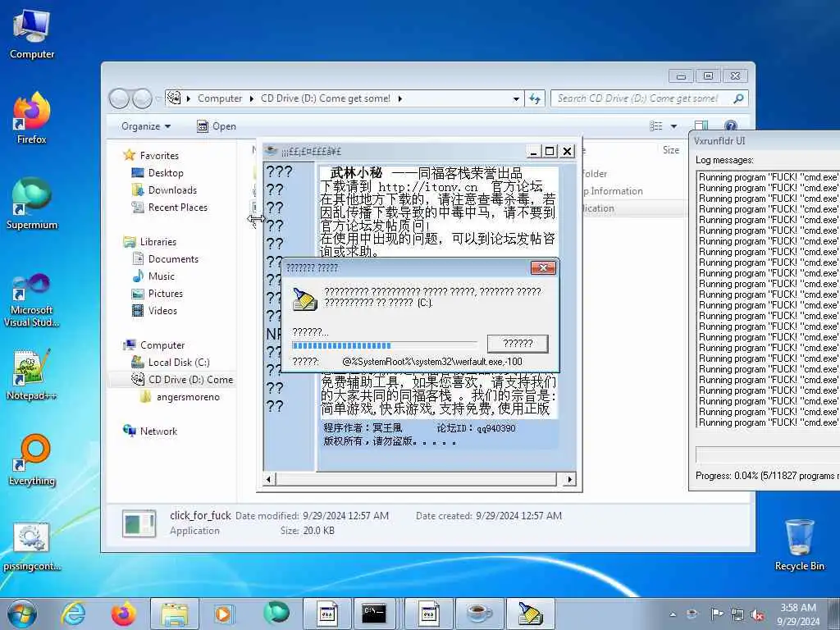Click the Disk Cleanup progress bar
Image resolution: width=840 pixels, height=630 pixels.
pos(385,345)
